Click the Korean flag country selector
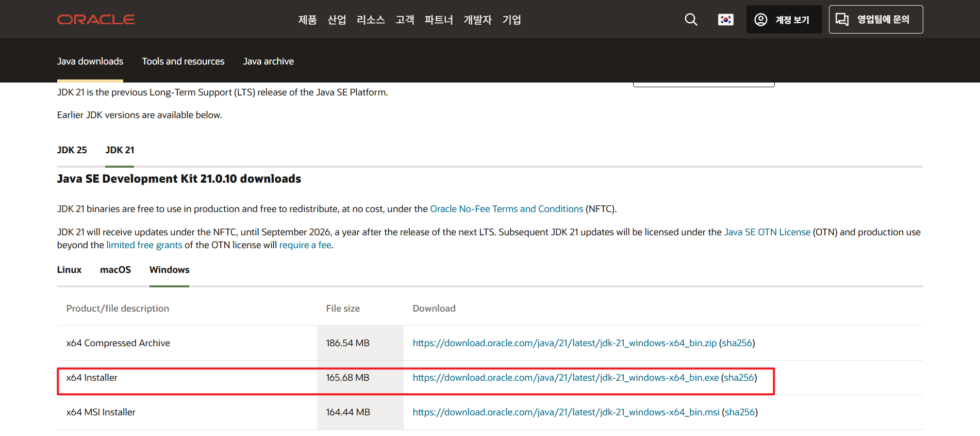This screenshot has height=436, width=980. [x=725, y=20]
